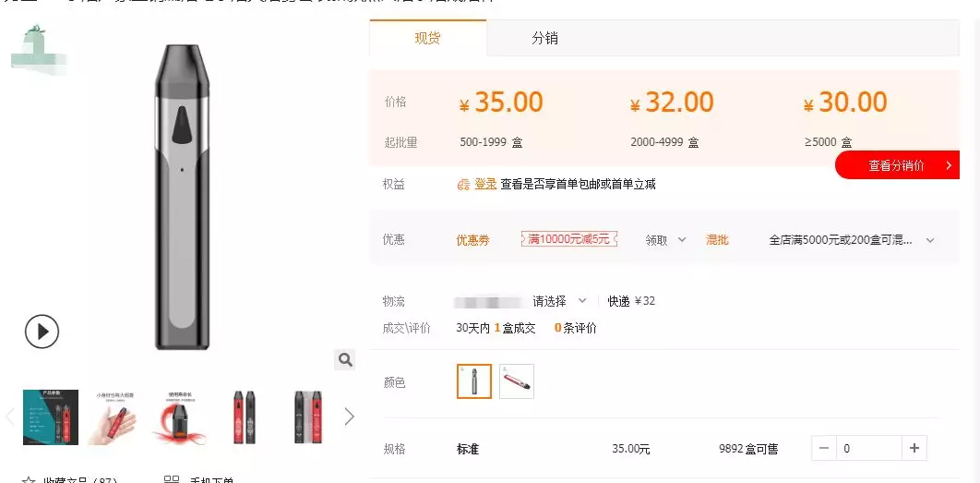The height and width of the screenshot is (483, 980).
Task: Click the 500-1999 盒 quantity range
Action: pyautogui.click(x=491, y=142)
